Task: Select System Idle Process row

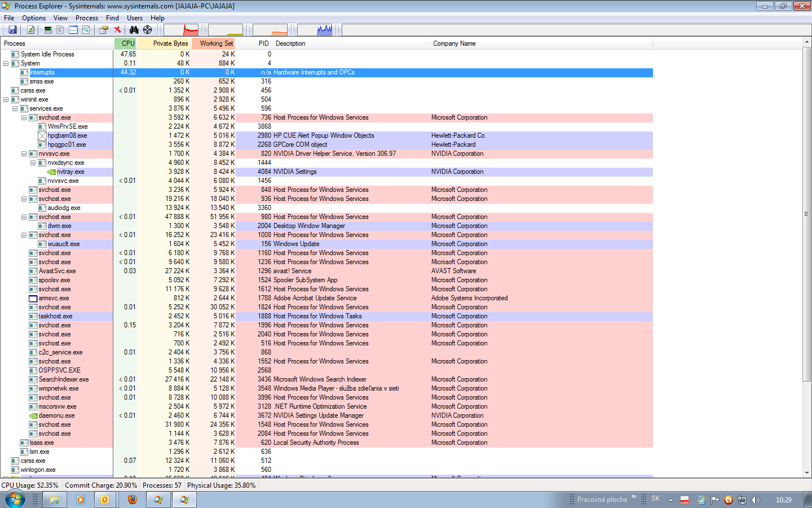Action: click(326, 54)
